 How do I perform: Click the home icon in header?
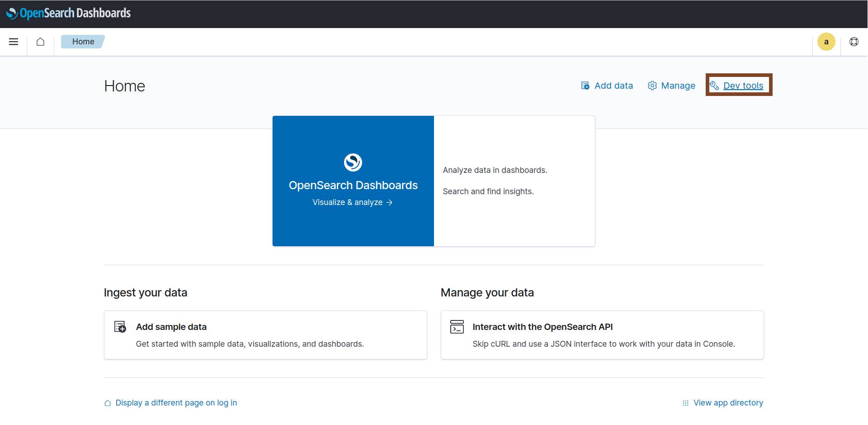tap(40, 42)
